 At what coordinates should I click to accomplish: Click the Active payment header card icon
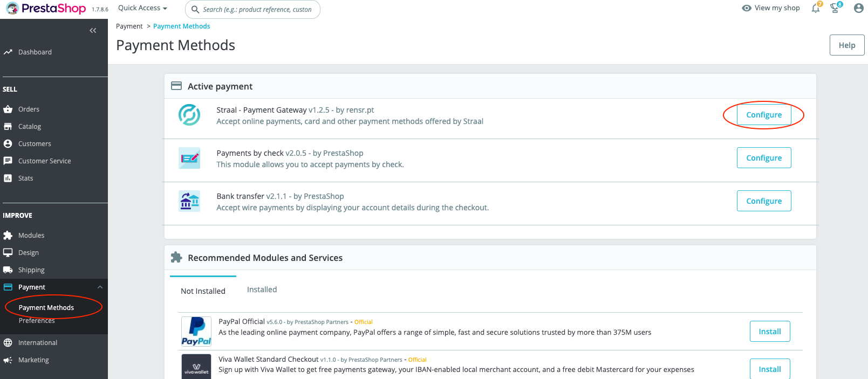point(176,86)
